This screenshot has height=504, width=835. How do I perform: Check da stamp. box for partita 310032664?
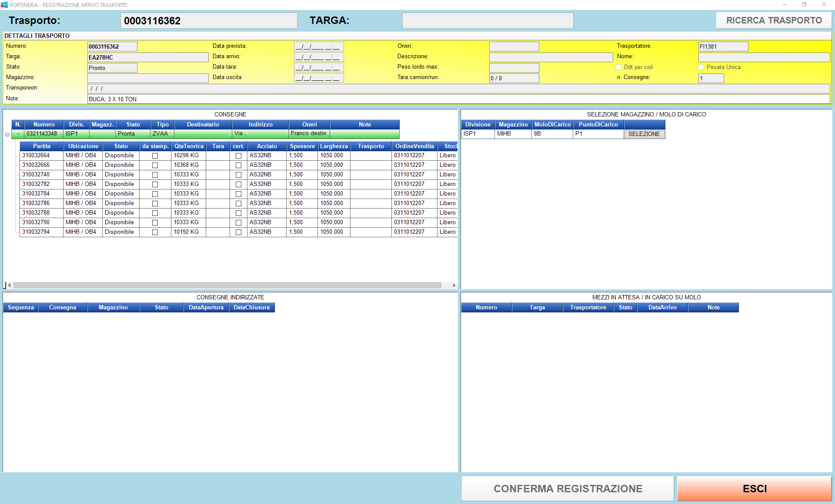(155, 156)
